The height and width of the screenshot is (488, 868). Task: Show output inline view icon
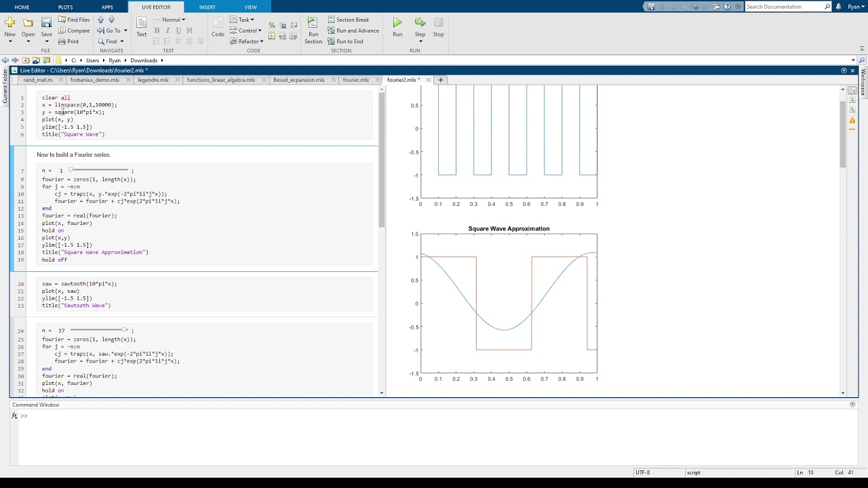pos(852,100)
